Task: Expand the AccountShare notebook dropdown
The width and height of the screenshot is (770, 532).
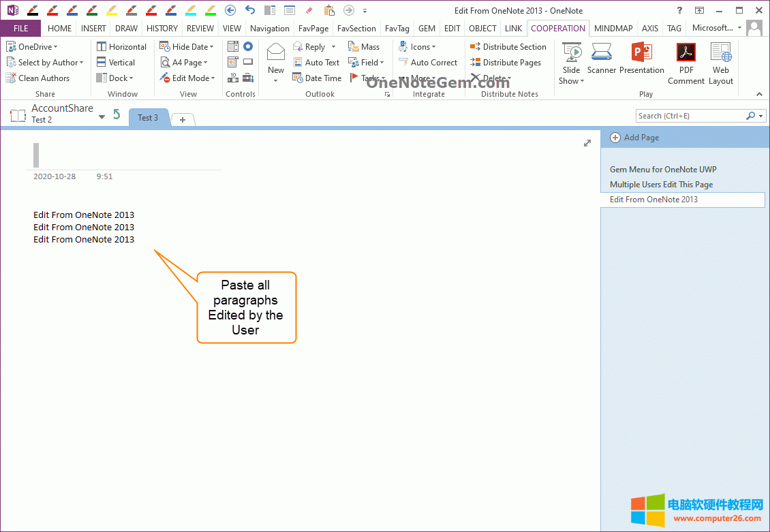Action: point(102,117)
